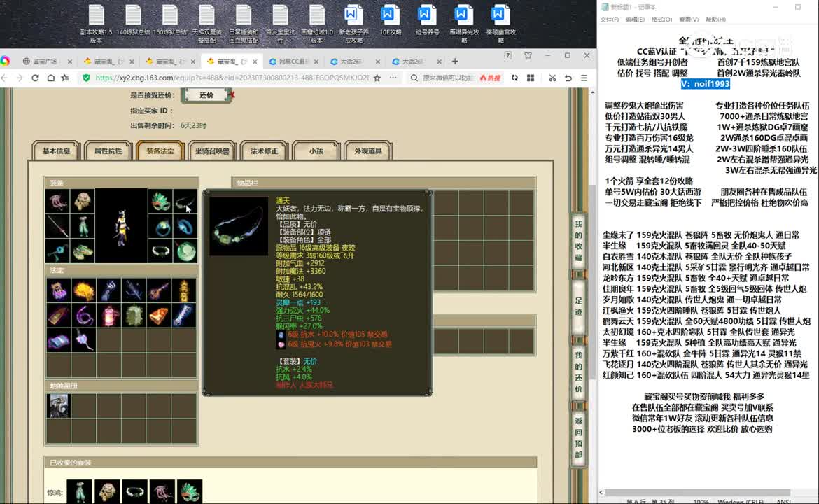Click the pink jellyfish headgear equipment slot
Screen dimensions: 819x504
tap(57, 202)
